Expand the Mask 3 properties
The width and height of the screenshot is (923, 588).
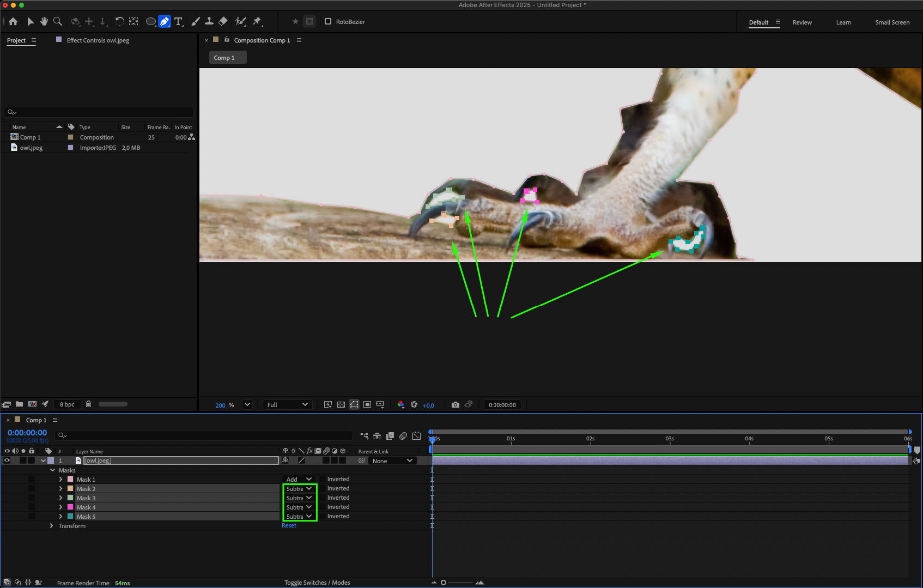(60, 498)
